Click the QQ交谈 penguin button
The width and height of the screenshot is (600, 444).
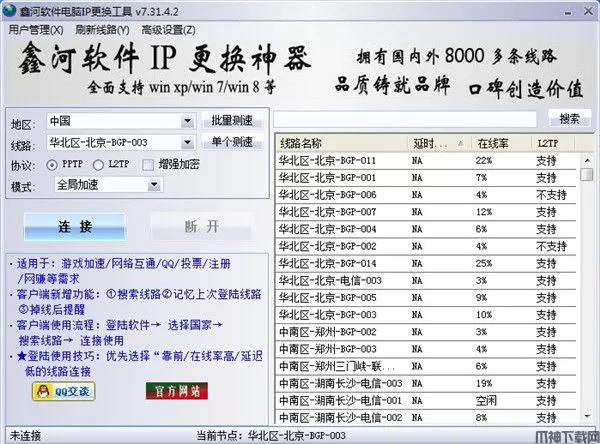click(64, 391)
